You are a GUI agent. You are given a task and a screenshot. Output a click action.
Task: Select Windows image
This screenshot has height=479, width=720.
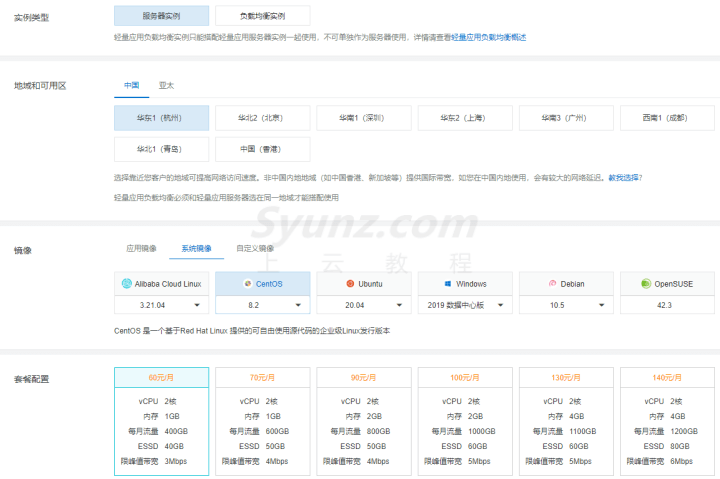pyautogui.click(x=465, y=284)
